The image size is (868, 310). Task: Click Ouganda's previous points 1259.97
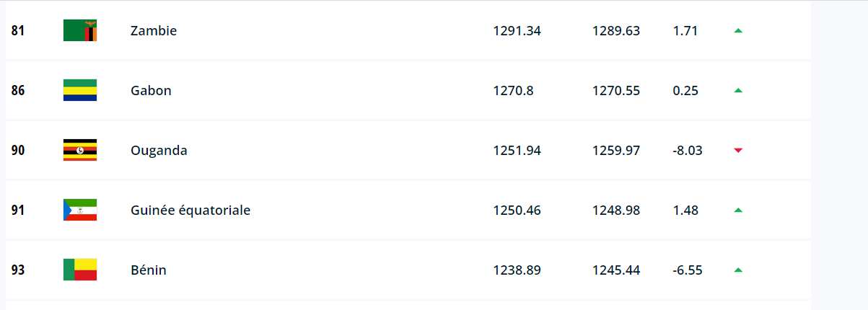(616, 151)
